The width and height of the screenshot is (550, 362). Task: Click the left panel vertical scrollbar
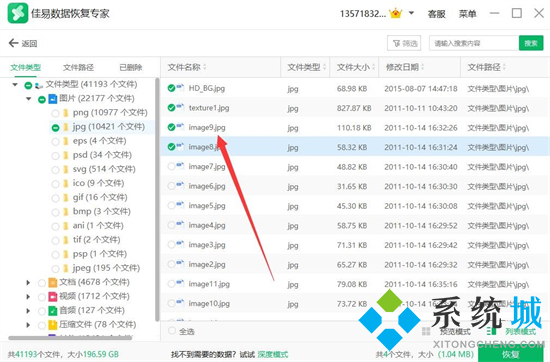[157, 200]
